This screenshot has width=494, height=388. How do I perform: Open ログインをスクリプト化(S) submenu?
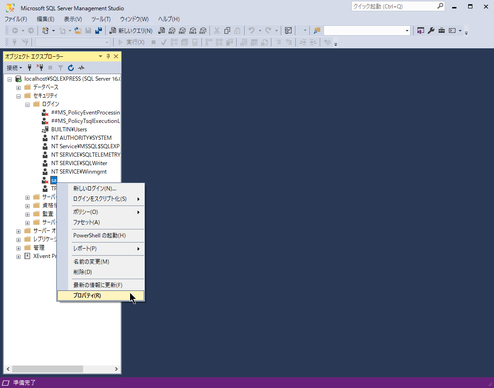pyautogui.click(x=101, y=199)
